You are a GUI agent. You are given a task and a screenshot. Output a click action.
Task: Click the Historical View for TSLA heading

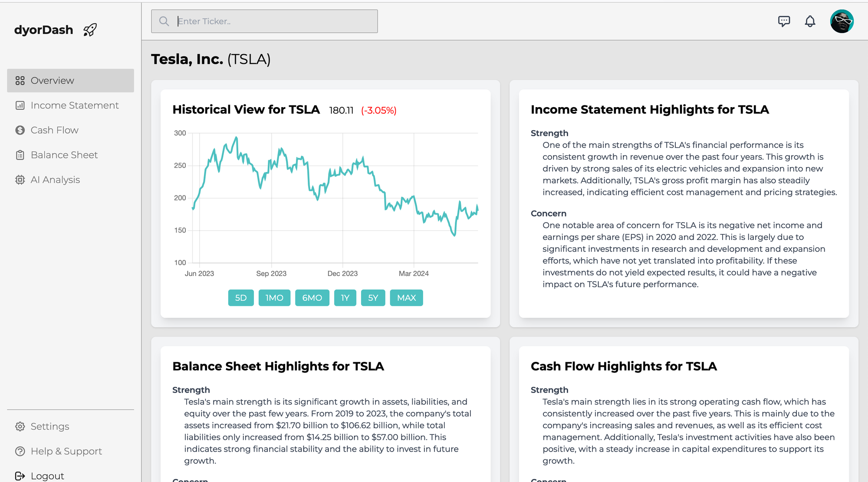[246, 110]
